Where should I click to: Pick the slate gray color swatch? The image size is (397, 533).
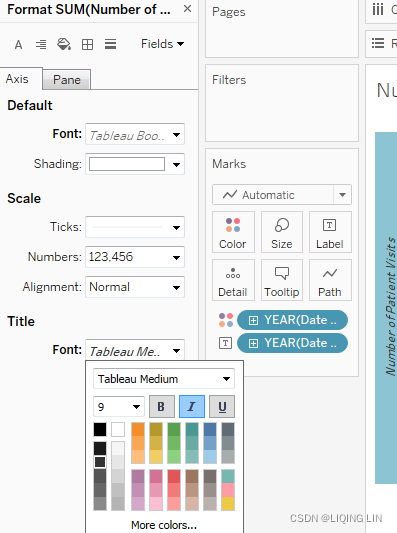click(x=228, y=429)
